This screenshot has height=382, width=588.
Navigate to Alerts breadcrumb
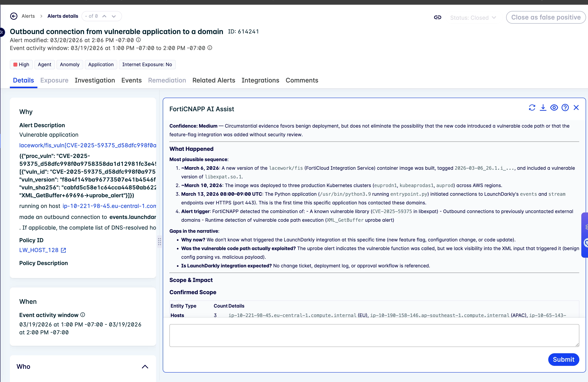28,16
